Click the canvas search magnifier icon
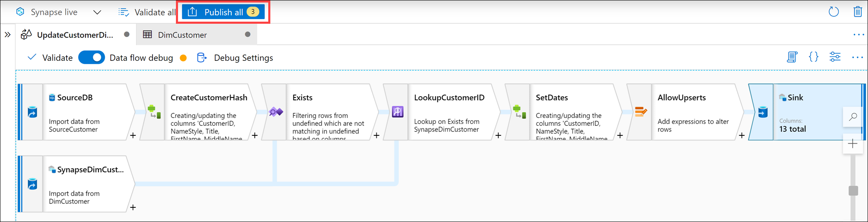868x222 pixels. pyautogui.click(x=853, y=117)
